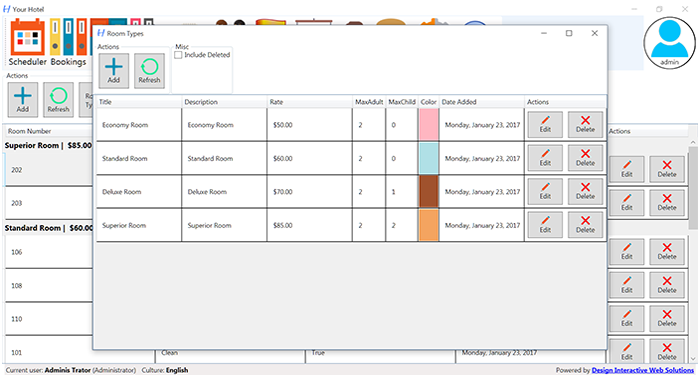
Task: Sort by the MaxAdult column header
Action: click(x=369, y=102)
